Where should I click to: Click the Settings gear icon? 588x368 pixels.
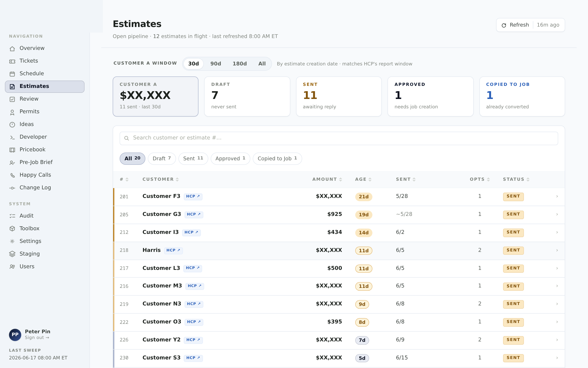point(12,241)
